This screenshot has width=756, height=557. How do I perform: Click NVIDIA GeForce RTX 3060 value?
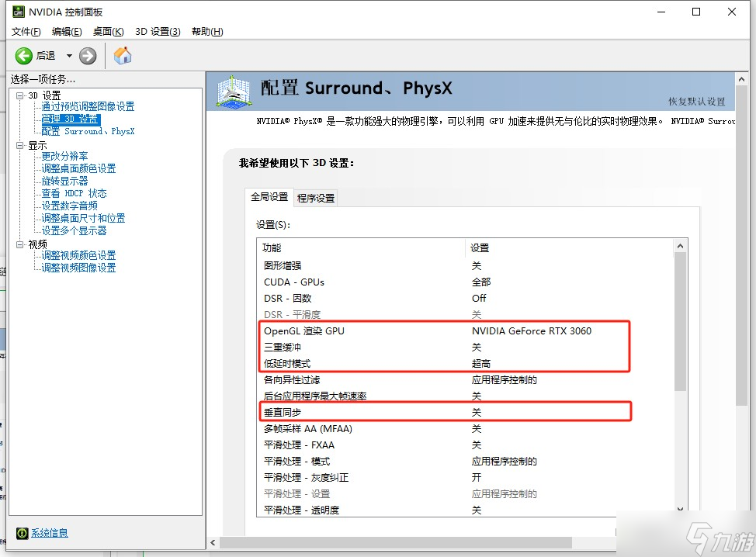(532, 331)
